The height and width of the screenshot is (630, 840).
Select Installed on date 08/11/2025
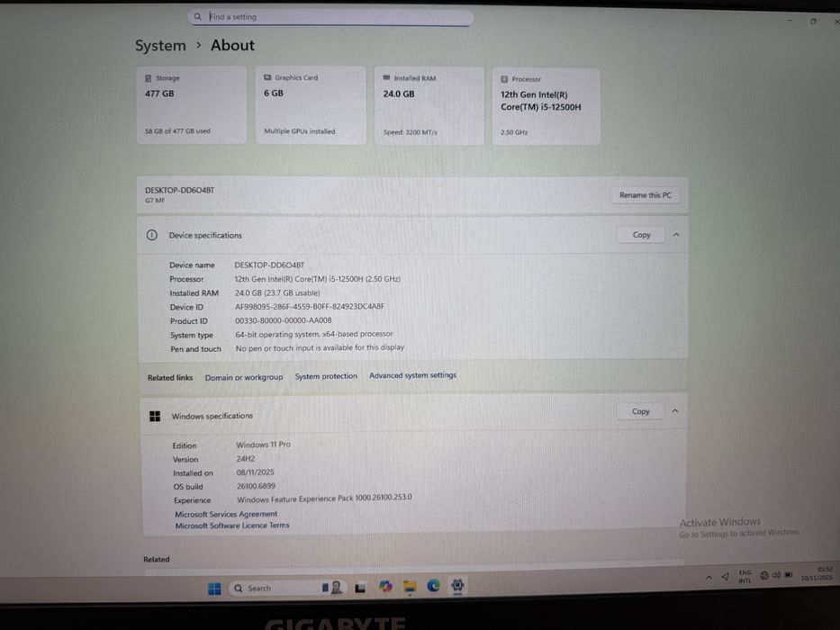[255, 472]
